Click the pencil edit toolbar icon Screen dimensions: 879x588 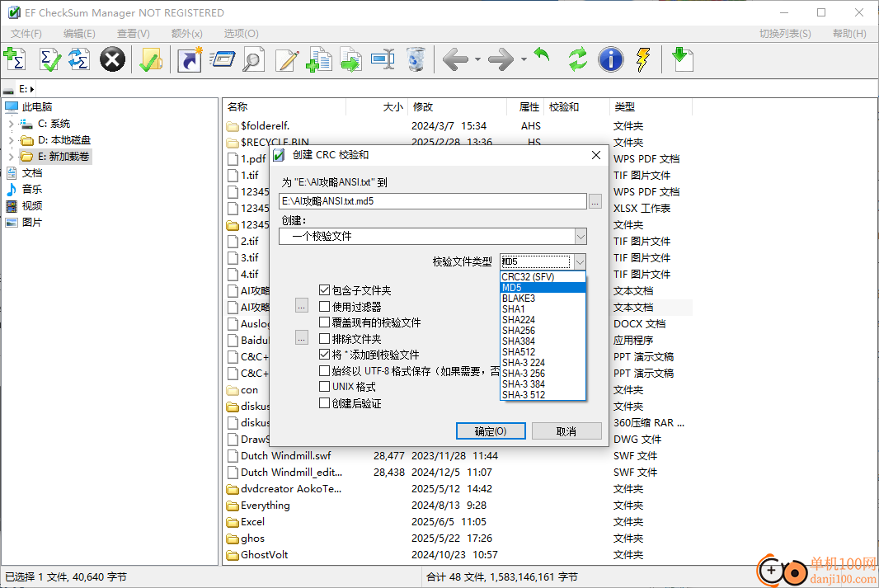pyautogui.click(x=287, y=59)
